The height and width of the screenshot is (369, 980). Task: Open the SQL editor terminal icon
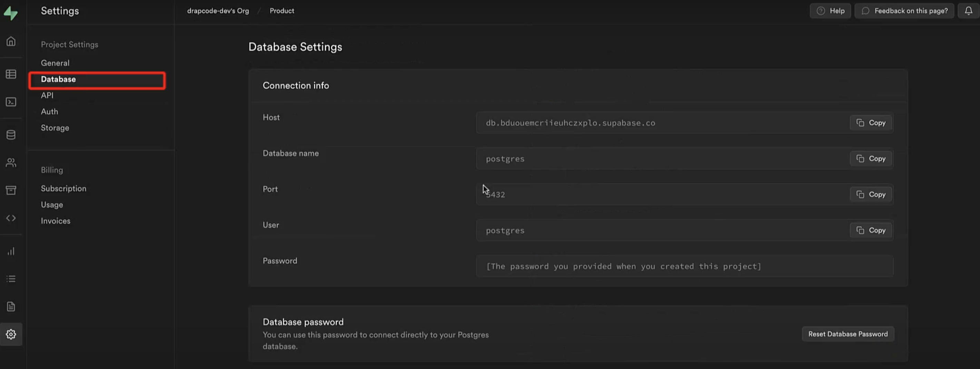[x=11, y=102]
